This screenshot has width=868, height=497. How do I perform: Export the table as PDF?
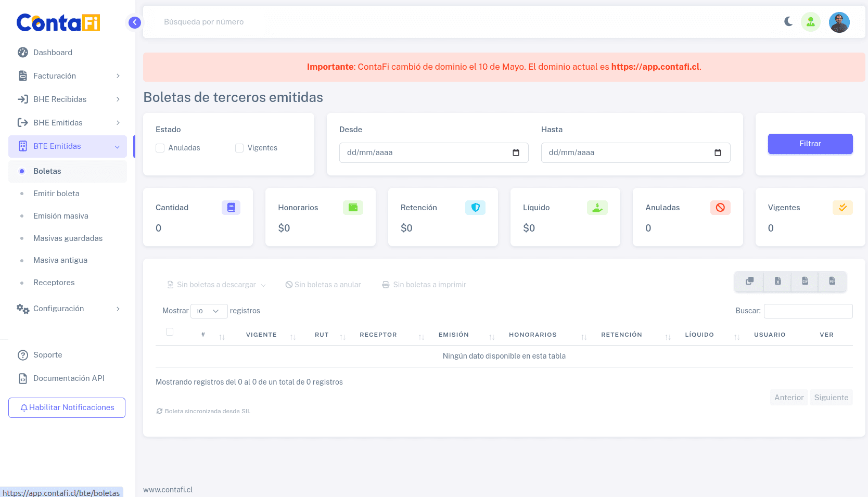click(x=832, y=281)
